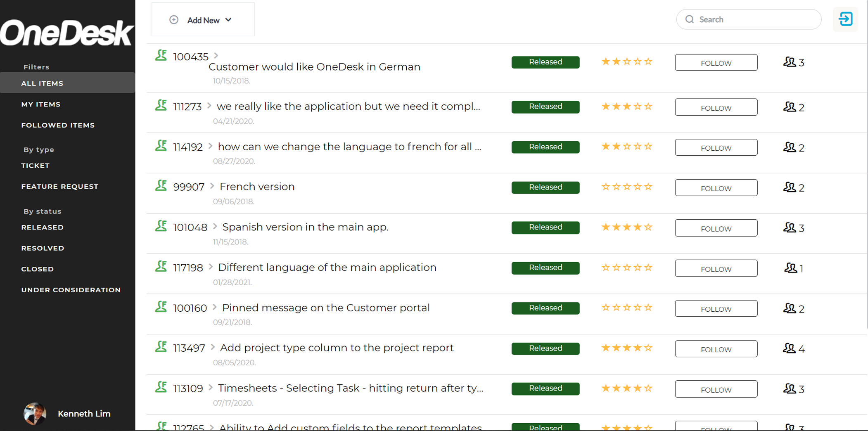Expand item 113497 chevron
The image size is (868, 431).
click(213, 347)
